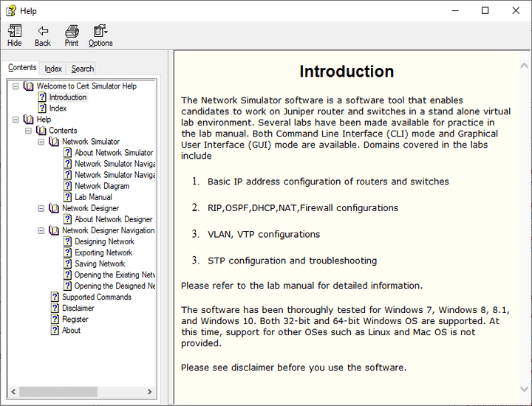The height and width of the screenshot is (406, 532).
Task: Click the topic icon beside About Network Designer
Action: click(x=68, y=219)
